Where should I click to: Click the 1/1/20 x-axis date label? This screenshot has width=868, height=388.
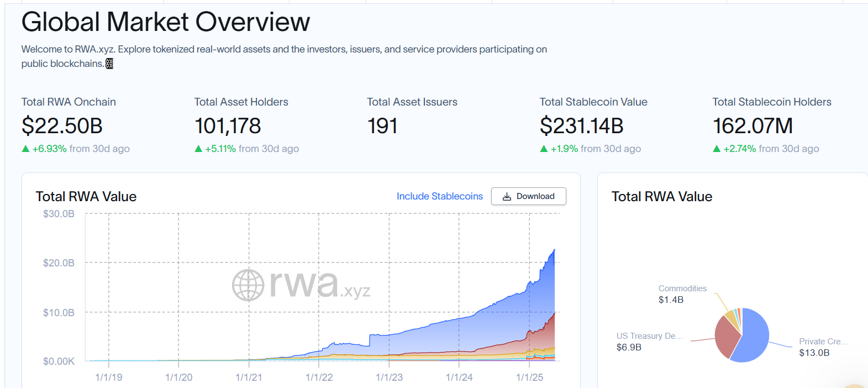click(x=179, y=377)
